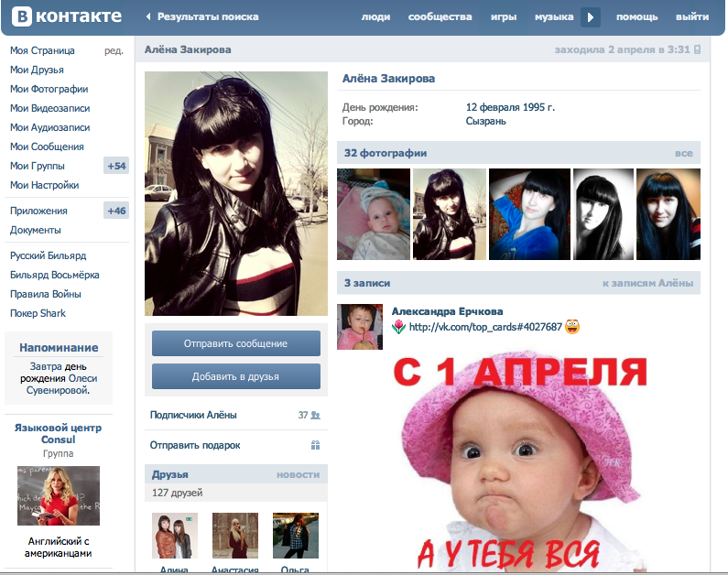Open the 'сообщества' top menu item
Screen dimensions: 728x575
440,16
